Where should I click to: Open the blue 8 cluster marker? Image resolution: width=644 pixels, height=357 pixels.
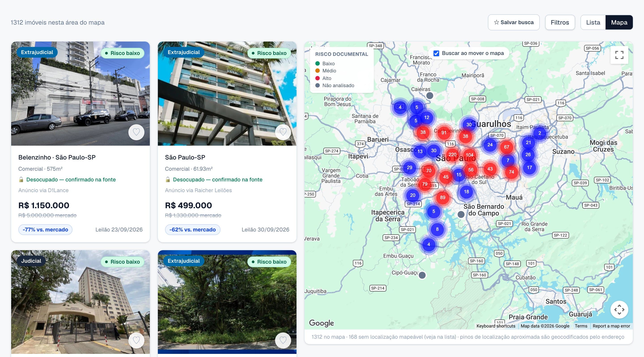(437, 229)
